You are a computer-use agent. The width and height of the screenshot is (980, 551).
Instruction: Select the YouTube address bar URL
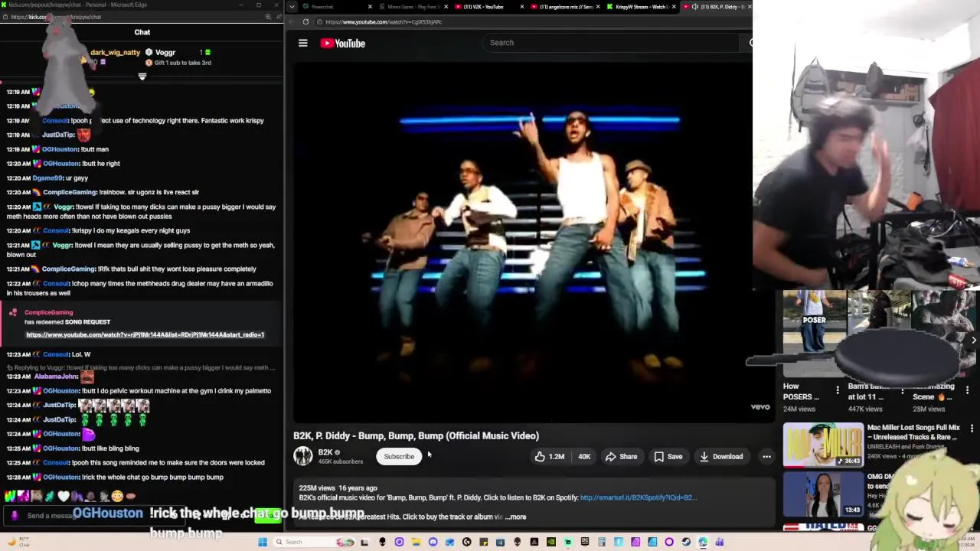coord(384,22)
